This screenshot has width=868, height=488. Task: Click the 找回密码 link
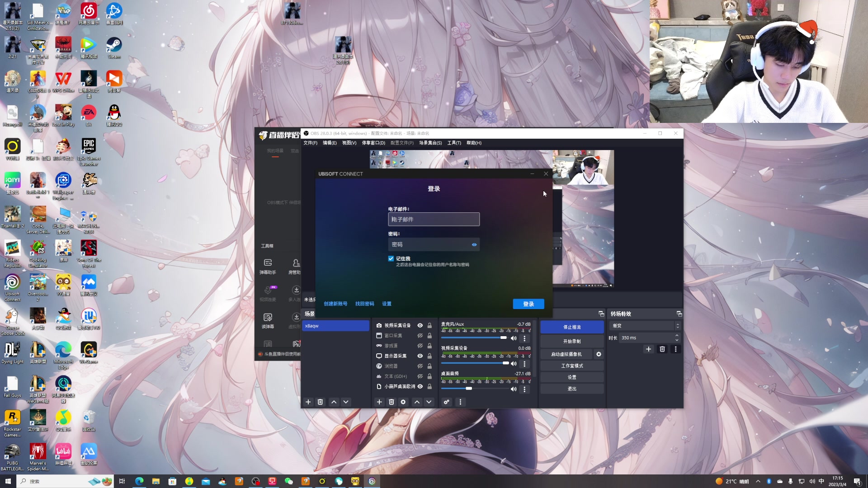point(364,304)
